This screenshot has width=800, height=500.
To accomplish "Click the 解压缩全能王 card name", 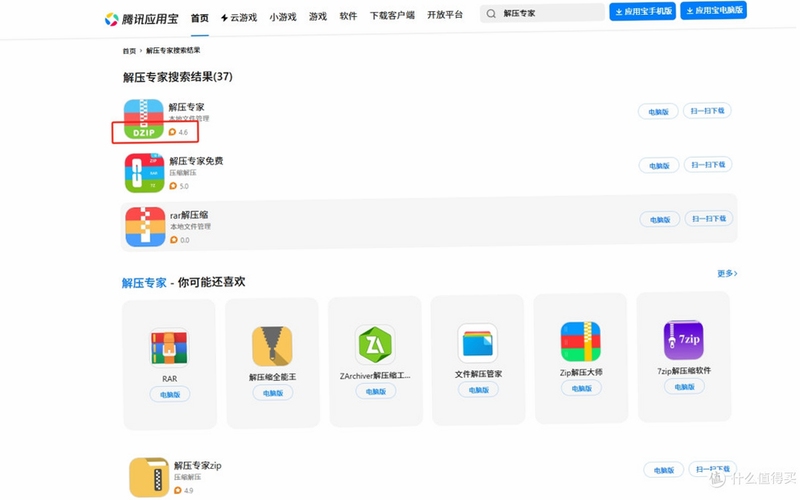I will coord(272,377).
